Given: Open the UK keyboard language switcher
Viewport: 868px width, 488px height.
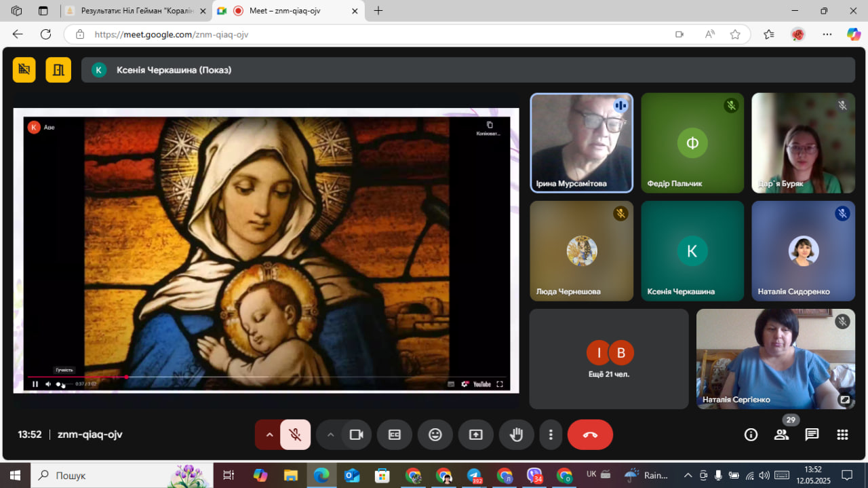Looking at the screenshot, I should [591, 474].
